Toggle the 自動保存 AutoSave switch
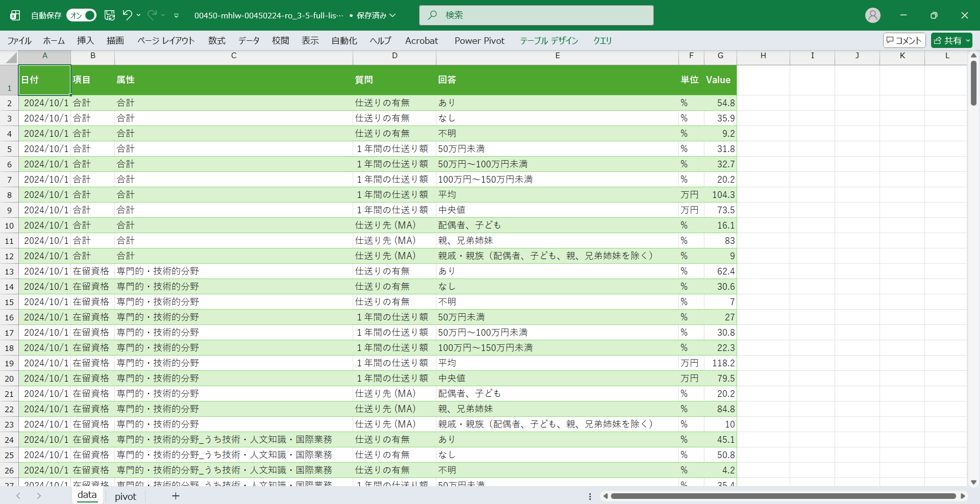Image resolution: width=980 pixels, height=504 pixels. coord(82,15)
